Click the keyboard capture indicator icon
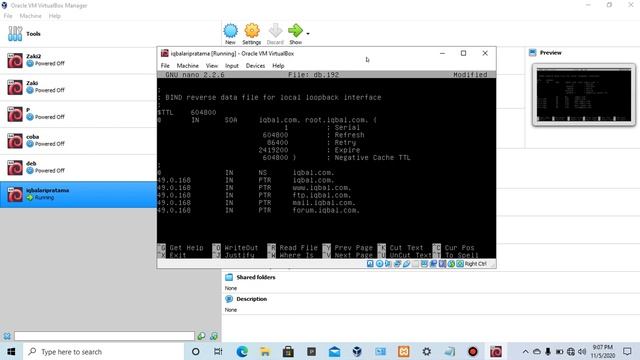 click(460, 264)
